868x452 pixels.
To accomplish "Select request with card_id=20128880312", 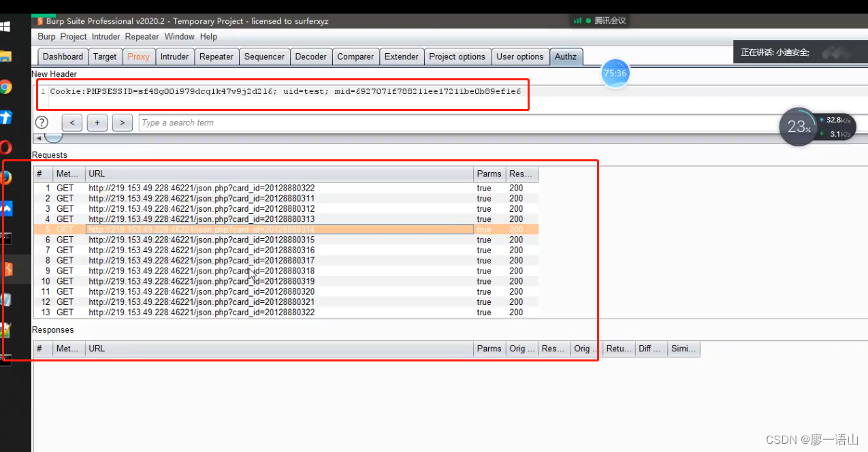I will [286, 209].
